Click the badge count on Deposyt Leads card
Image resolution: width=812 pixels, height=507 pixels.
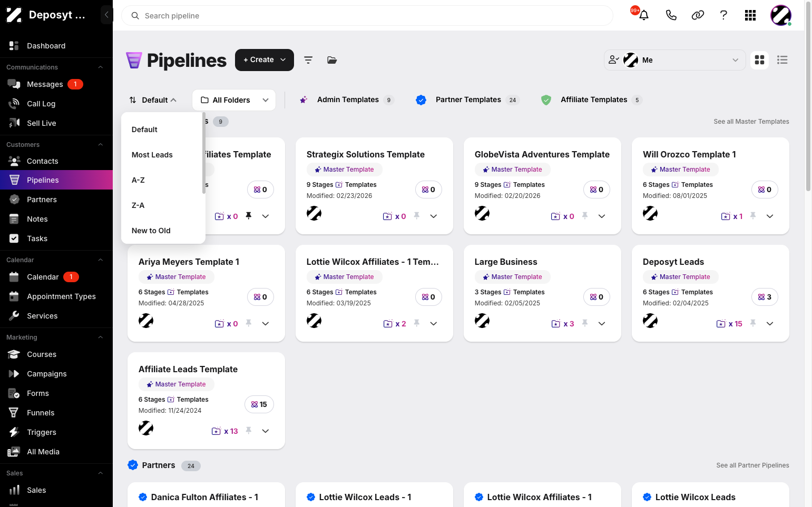click(x=765, y=297)
